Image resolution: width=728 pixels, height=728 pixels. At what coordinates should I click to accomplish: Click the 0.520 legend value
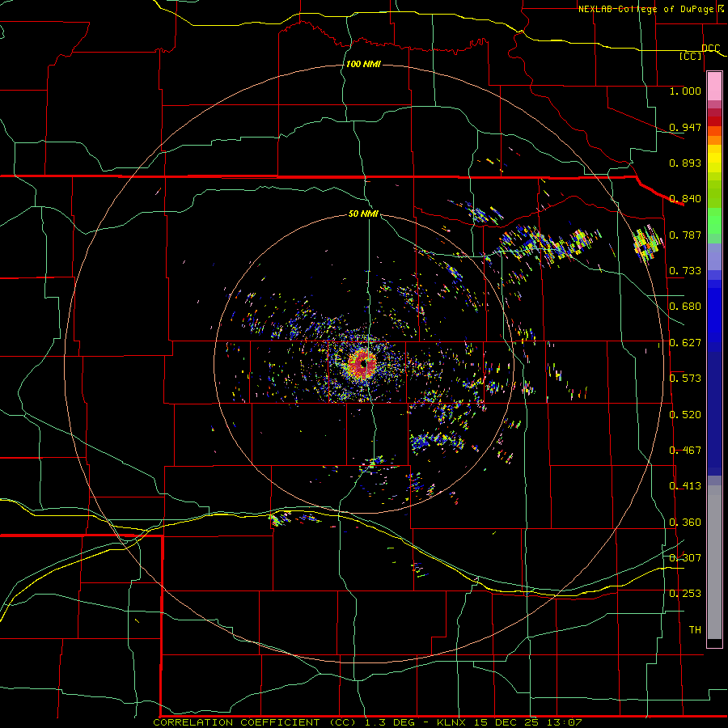(x=685, y=415)
